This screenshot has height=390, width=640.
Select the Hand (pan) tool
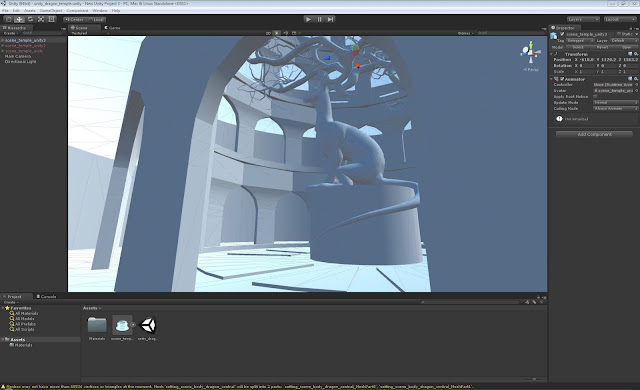(9, 19)
